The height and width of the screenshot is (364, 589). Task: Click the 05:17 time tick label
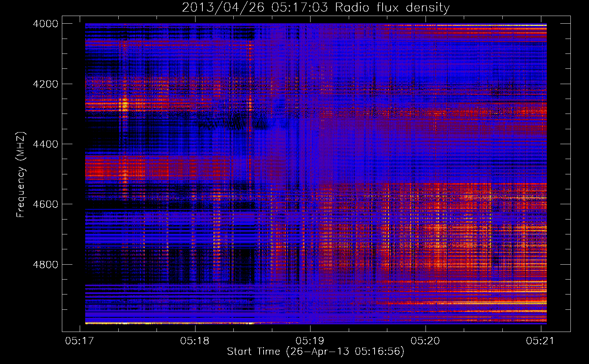click(x=79, y=341)
